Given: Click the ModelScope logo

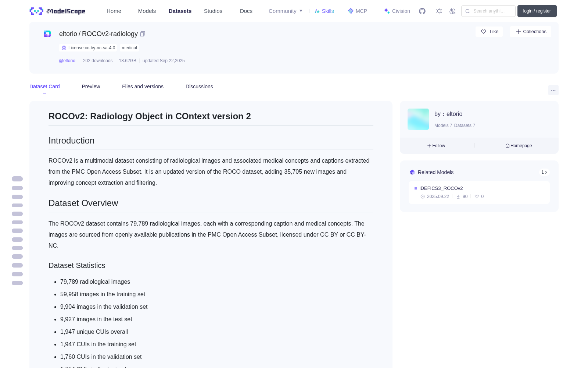Looking at the screenshot, I should [x=57, y=11].
